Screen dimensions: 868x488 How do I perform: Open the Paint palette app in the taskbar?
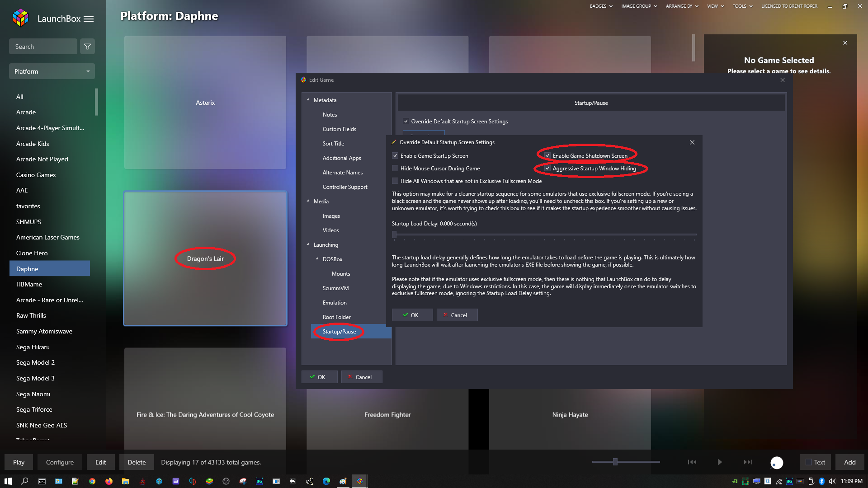(343, 481)
